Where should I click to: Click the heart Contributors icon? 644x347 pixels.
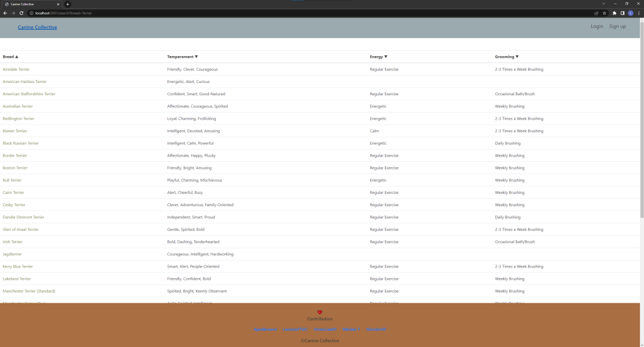coord(319,312)
